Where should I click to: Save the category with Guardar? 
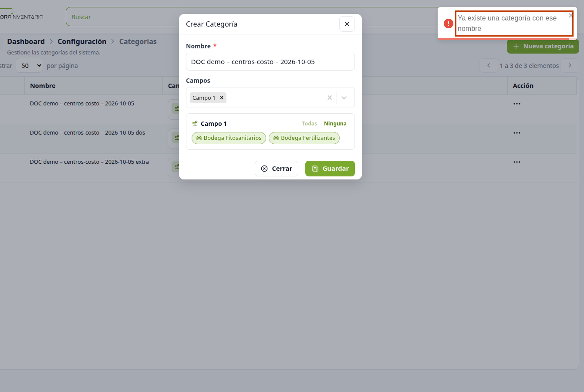click(330, 169)
